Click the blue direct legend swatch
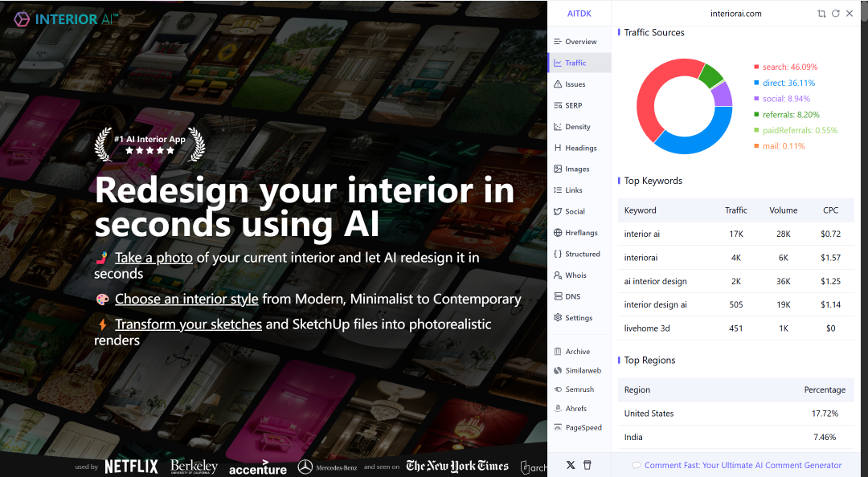Image resolution: width=868 pixels, height=477 pixels. (x=756, y=83)
